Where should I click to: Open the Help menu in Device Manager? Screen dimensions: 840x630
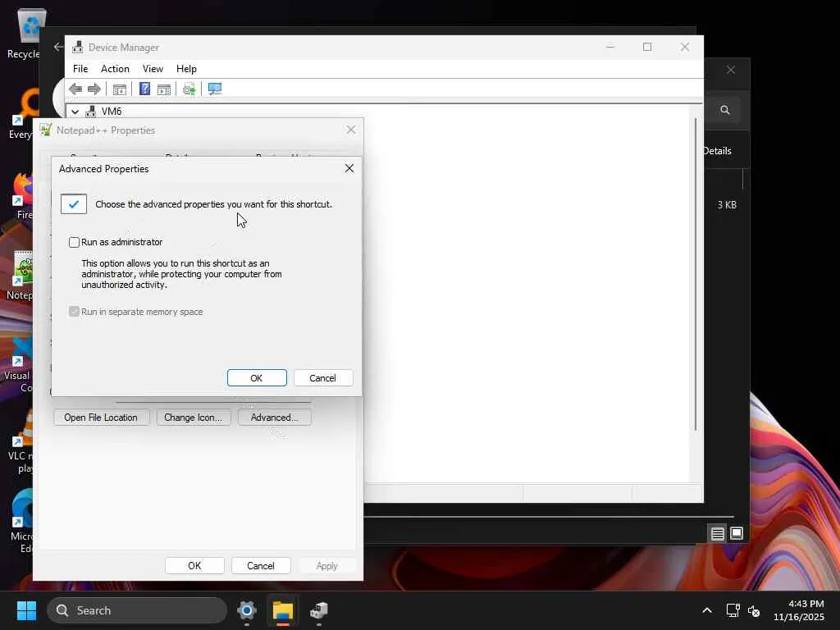186,69
